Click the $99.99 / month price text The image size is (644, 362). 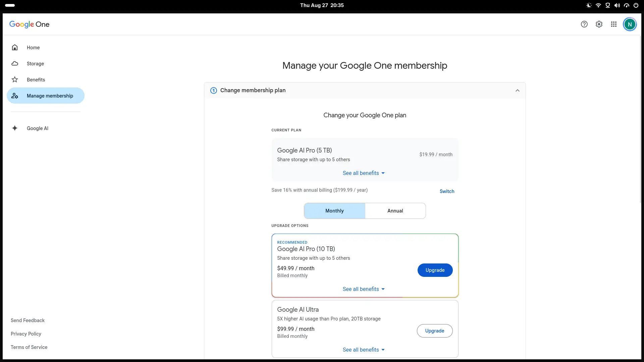click(296, 329)
